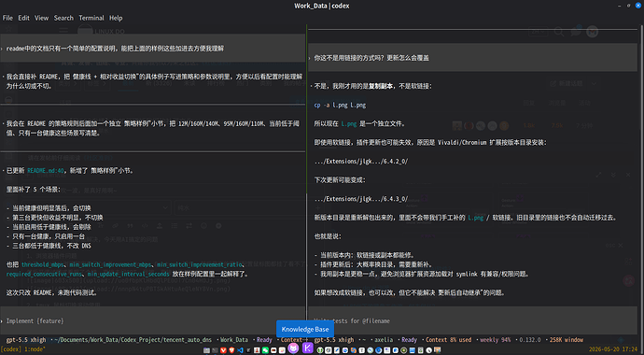Click the 'weekly 94%' status entry
644x355 pixels.
click(x=495, y=340)
